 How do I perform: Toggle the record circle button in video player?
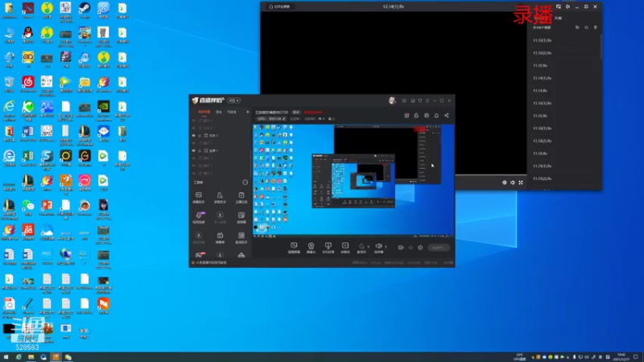[505, 183]
